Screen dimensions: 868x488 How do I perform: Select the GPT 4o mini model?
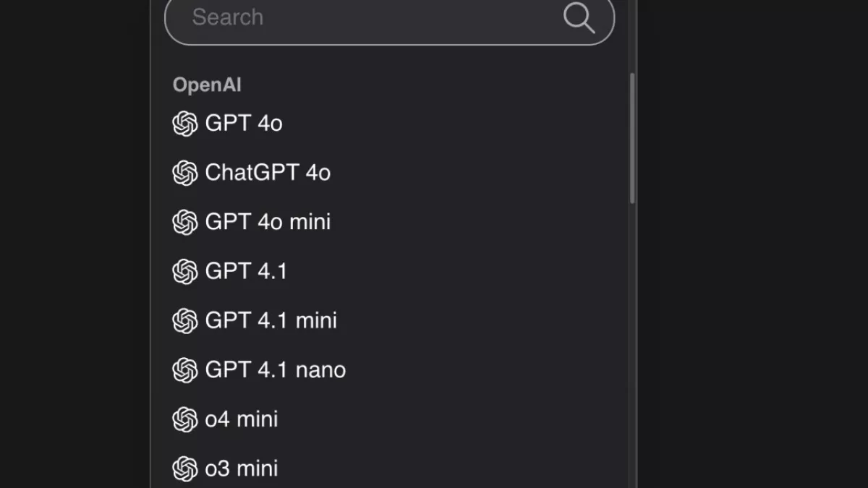coord(268,222)
